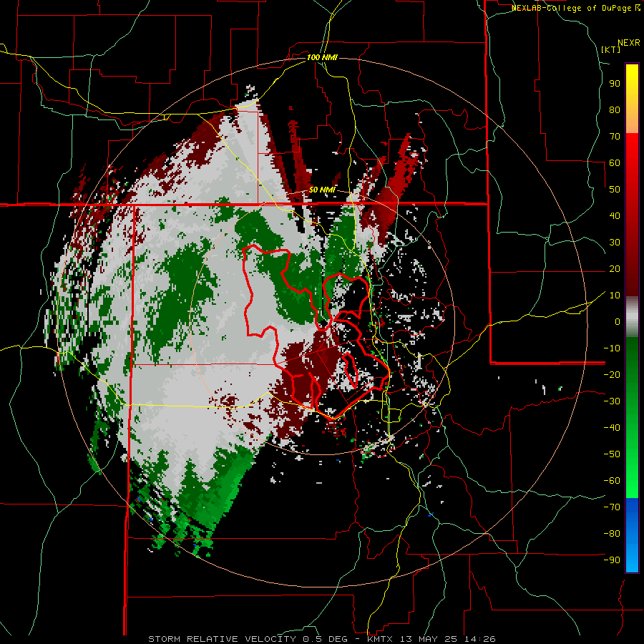Click the -70 scale value
The image size is (644, 644).
(x=612, y=507)
